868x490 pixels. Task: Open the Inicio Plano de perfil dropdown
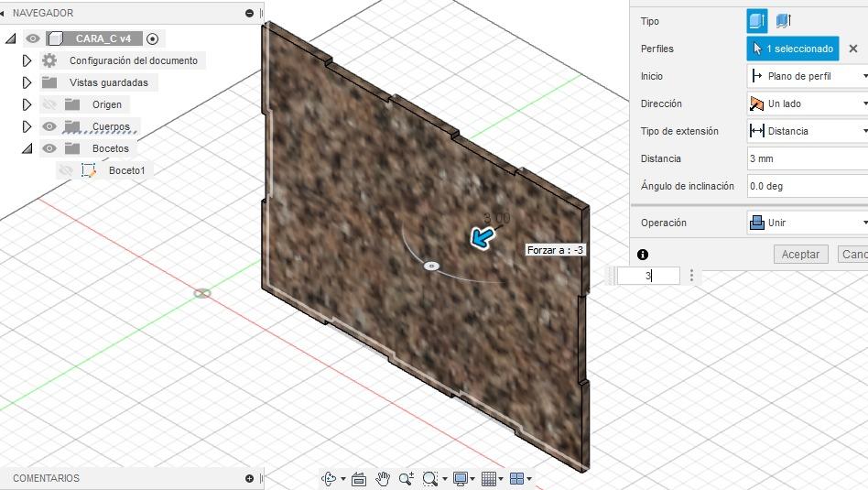click(807, 76)
